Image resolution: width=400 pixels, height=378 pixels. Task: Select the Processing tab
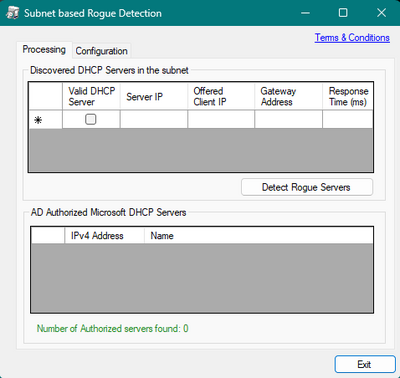pos(44,50)
